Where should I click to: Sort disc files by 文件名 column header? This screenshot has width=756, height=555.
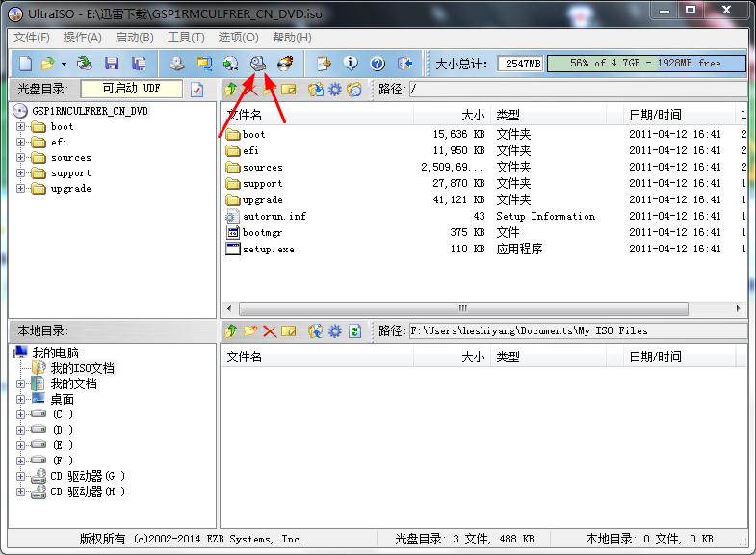tap(318, 116)
